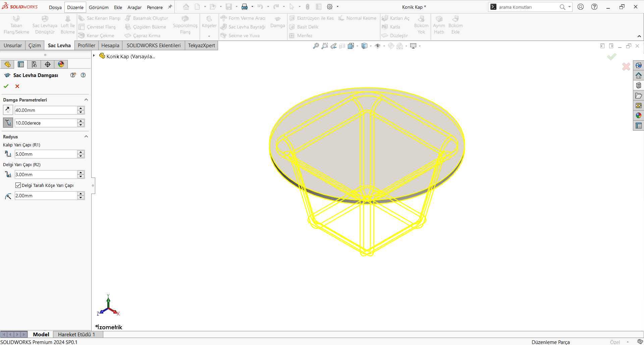The height and width of the screenshot is (345, 644).
Task: Open Köşeler dropdown arrow
Action: [x=209, y=36]
